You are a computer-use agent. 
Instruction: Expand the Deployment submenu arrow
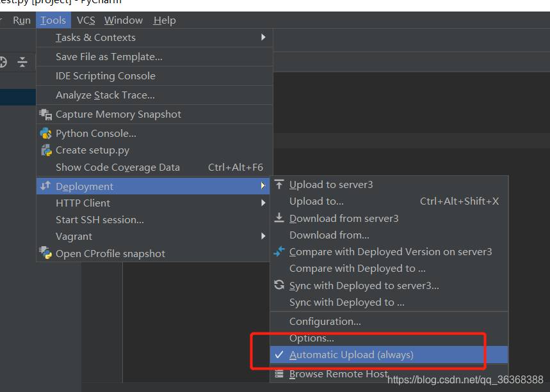(x=263, y=186)
